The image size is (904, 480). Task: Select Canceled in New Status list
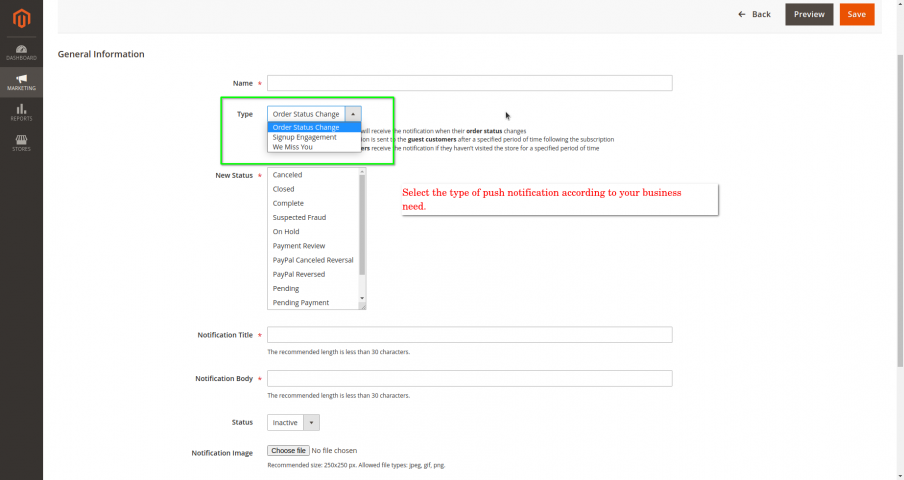pyautogui.click(x=287, y=175)
